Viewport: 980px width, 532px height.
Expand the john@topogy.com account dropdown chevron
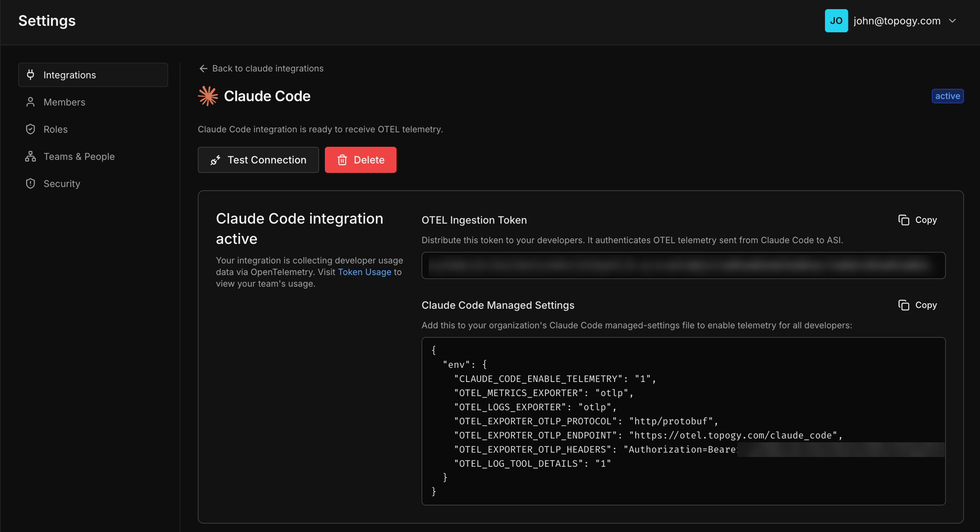953,21
